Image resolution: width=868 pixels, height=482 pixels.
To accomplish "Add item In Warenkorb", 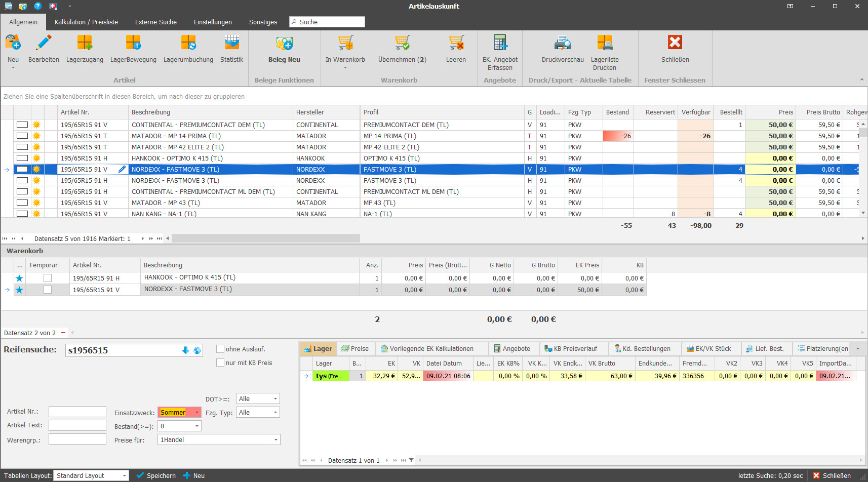I will click(x=345, y=43).
